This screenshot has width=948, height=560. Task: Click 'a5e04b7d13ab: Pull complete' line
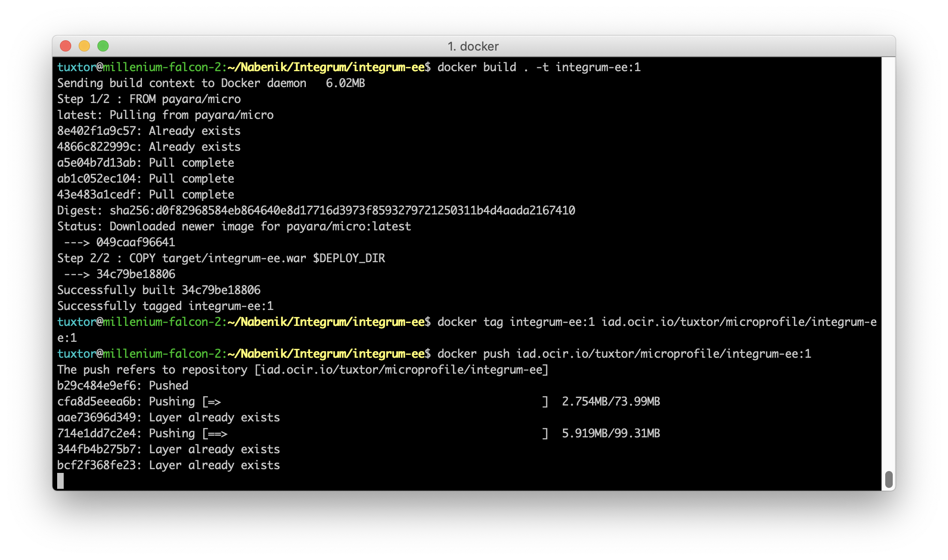tap(146, 163)
